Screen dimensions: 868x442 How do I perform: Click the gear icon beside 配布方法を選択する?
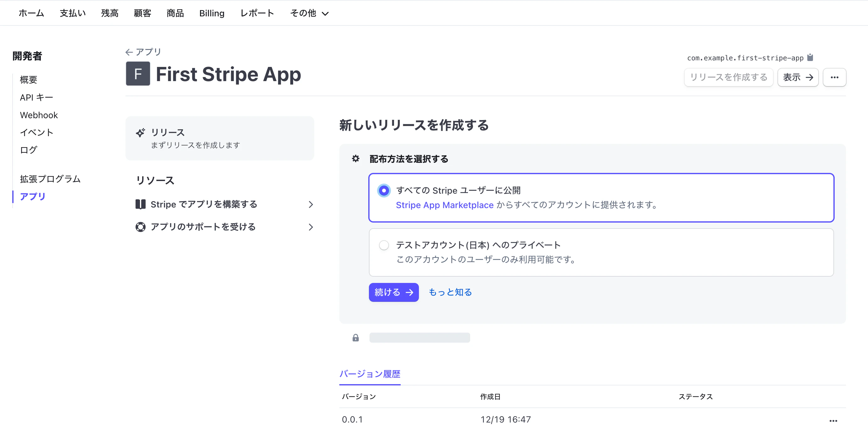coord(355,158)
